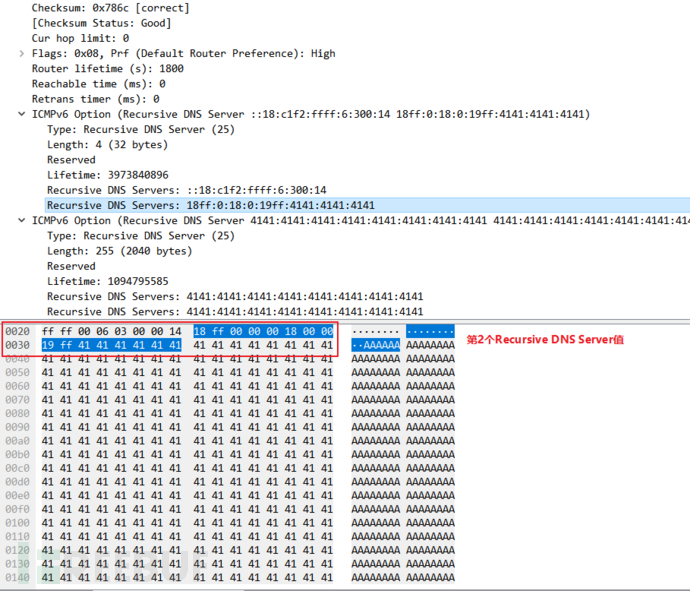This screenshot has width=690, height=591.
Task: Select the 'Checksum: 0x786c [correct]' row
Action: (x=110, y=8)
